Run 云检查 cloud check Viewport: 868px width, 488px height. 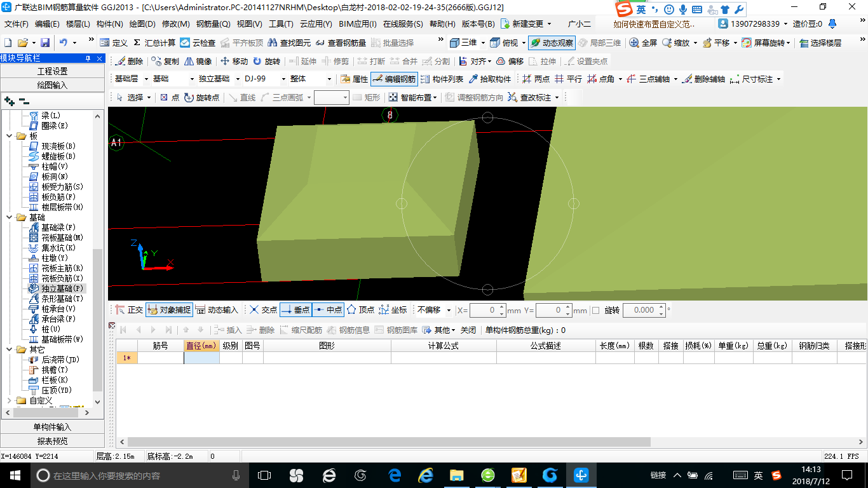click(x=198, y=43)
